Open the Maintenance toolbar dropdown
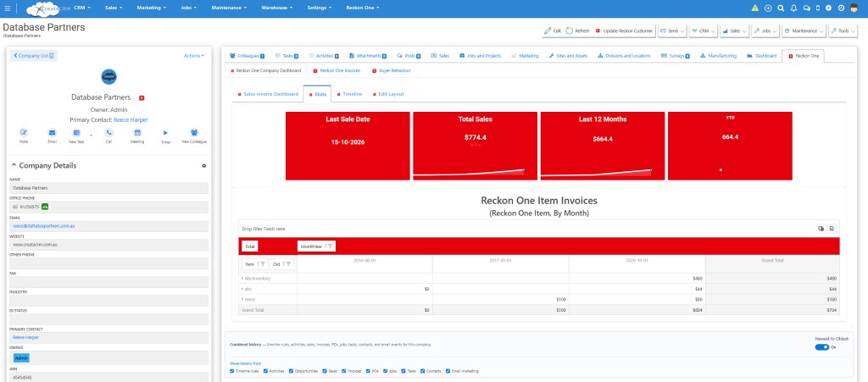Viewport: 868px width, 382px height. 804,31
